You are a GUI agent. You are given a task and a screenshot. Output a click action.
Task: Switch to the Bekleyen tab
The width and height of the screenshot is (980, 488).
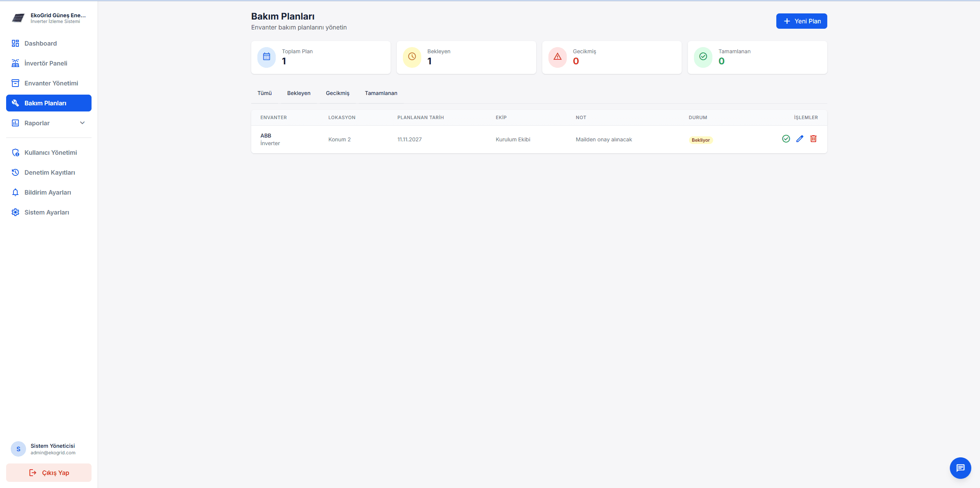click(299, 93)
